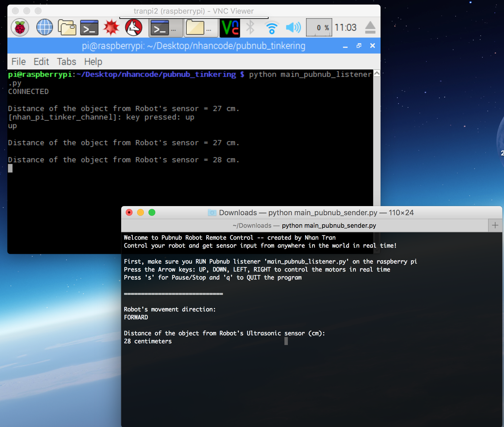Open the Tabs menu in LXTerminal
The height and width of the screenshot is (427, 504).
(67, 61)
